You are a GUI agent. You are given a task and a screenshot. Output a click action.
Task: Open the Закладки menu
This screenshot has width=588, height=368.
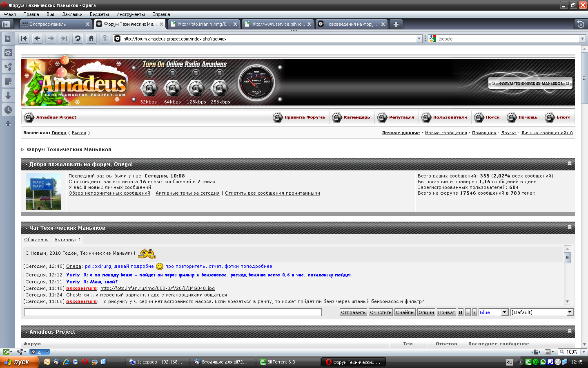pyautogui.click(x=72, y=14)
